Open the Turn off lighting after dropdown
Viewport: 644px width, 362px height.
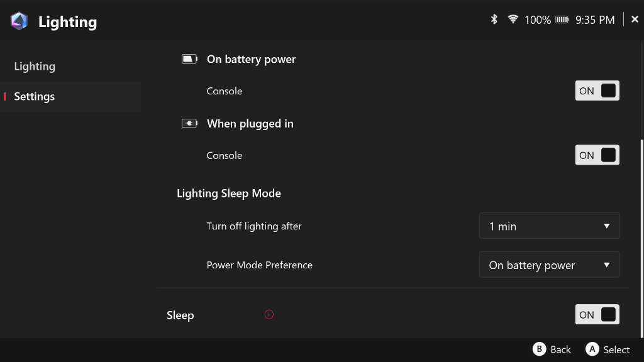[x=549, y=226]
